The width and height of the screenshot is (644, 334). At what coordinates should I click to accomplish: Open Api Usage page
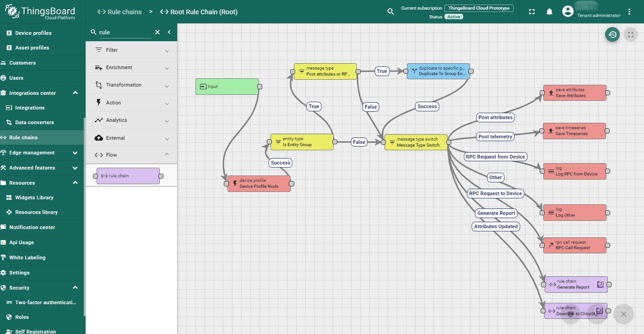click(x=42, y=242)
